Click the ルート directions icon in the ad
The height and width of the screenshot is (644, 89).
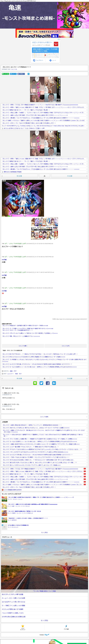click(x=53, y=60)
